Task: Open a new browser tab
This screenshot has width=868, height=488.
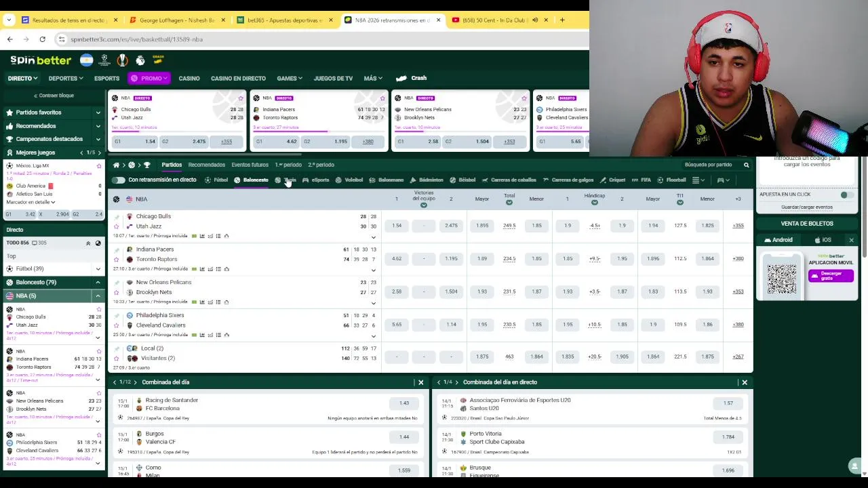Action: pos(562,20)
